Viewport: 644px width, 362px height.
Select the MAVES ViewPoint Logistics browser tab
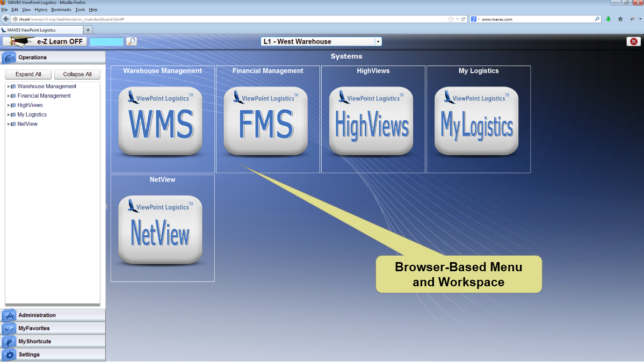pyautogui.click(x=41, y=30)
